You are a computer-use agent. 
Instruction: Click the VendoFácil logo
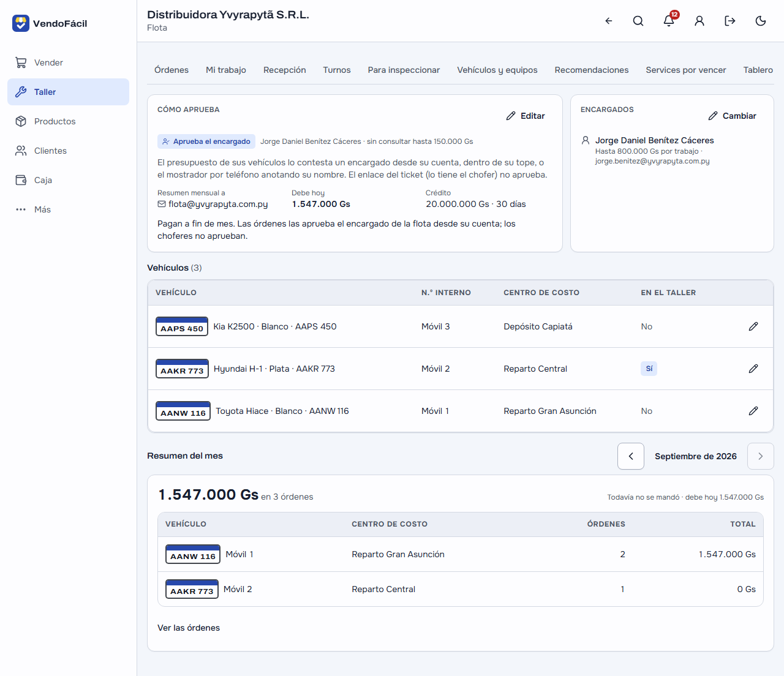(x=50, y=23)
